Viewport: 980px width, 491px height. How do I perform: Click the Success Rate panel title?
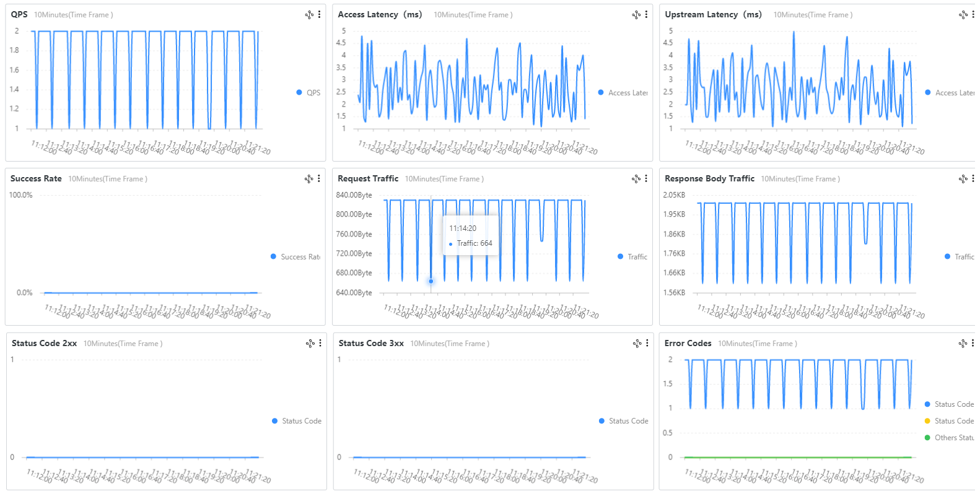click(x=36, y=178)
